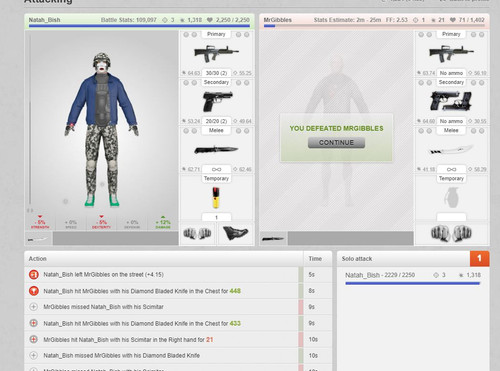Viewport: 500px width, 371px height.
Task: Click the -5% Dexterity modifier icon
Action: click(101, 222)
